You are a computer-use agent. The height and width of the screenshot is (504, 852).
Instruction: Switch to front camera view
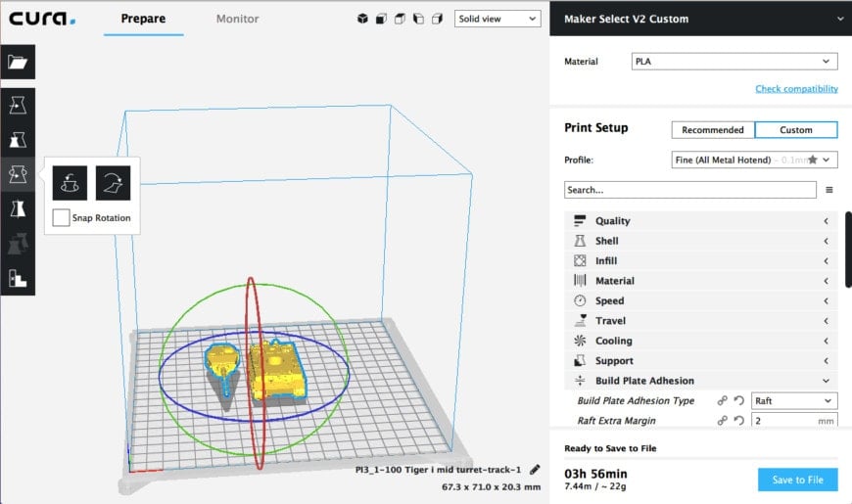[382, 19]
